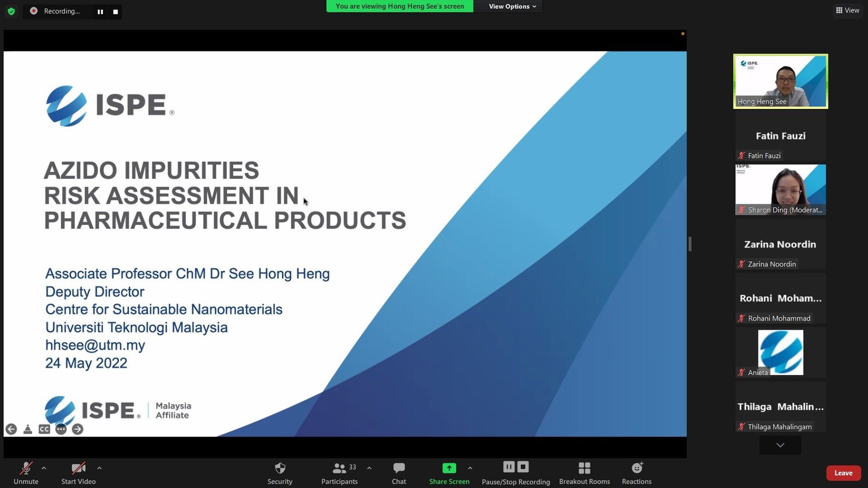The height and width of the screenshot is (488, 868).
Task: Click the red Leave button
Action: [843, 473]
